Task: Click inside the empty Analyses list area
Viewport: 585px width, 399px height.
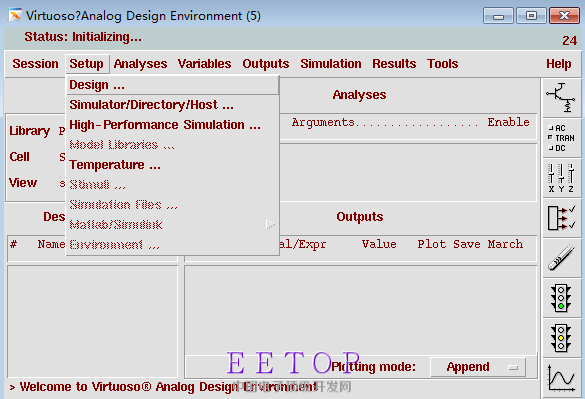Action: (x=408, y=172)
